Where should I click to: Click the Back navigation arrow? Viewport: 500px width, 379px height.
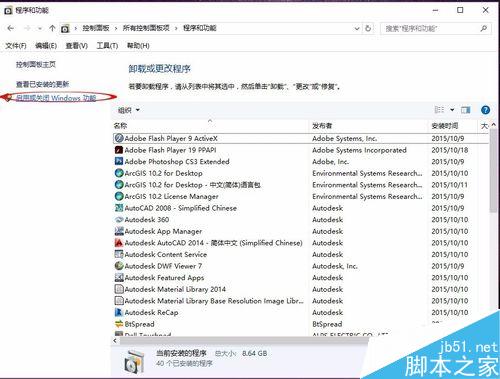pos(11,28)
